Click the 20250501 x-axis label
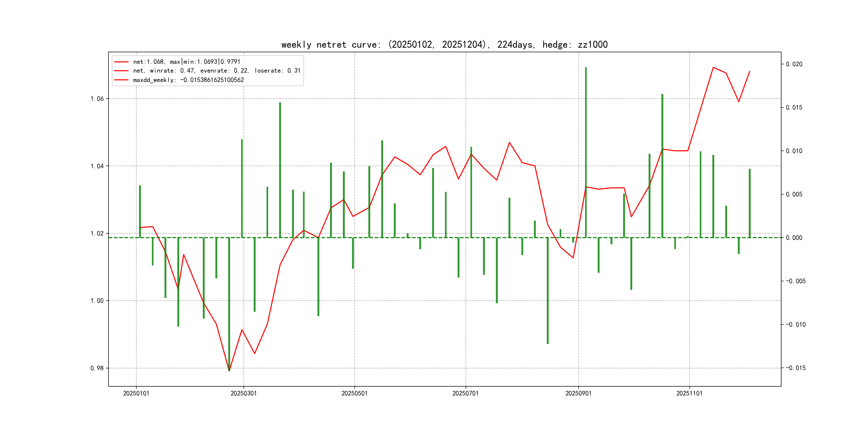The image size is (868, 434). (x=354, y=393)
